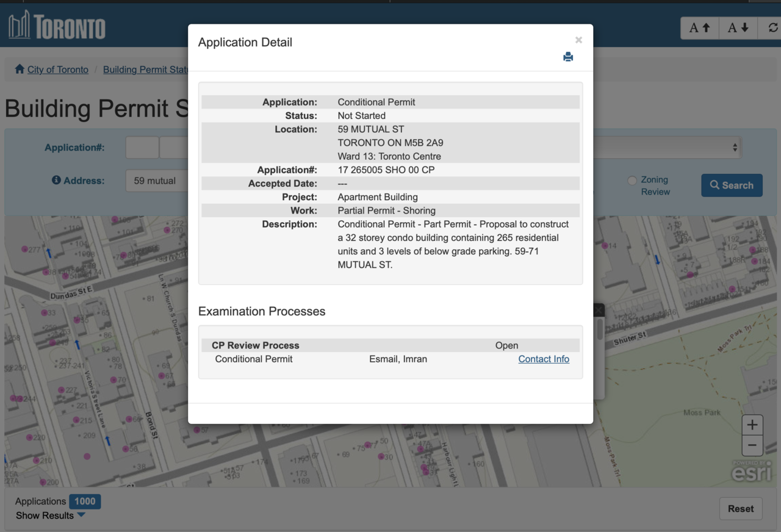Increase text size with A up-arrow button
The height and width of the screenshot is (532, 781).
click(x=700, y=28)
